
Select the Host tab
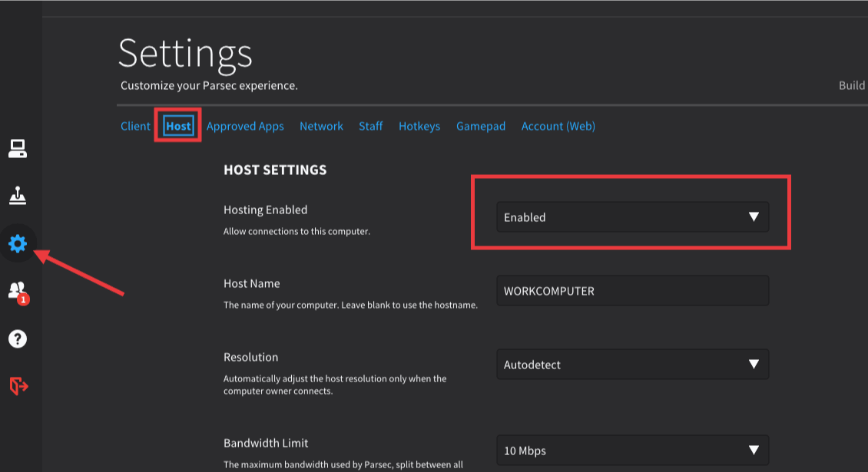pyautogui.click(x=178, y=126)
